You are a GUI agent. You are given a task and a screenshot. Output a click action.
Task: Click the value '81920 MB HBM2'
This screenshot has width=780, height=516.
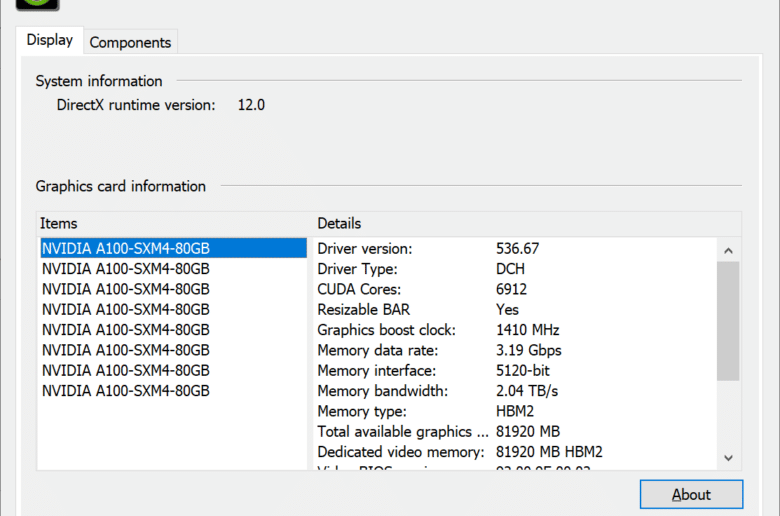[x=549, y=452]
